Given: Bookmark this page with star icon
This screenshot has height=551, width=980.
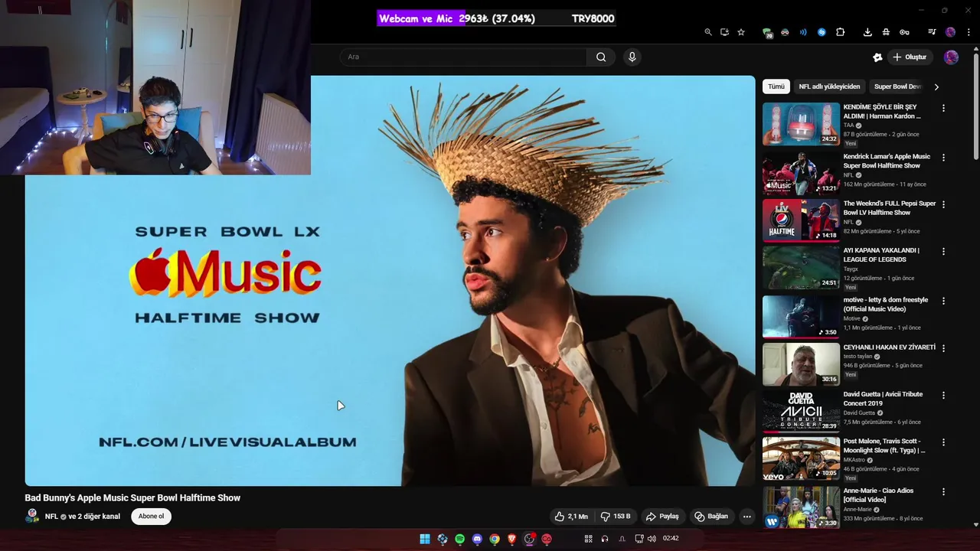Looking at the screenshot, I should 741,32.
